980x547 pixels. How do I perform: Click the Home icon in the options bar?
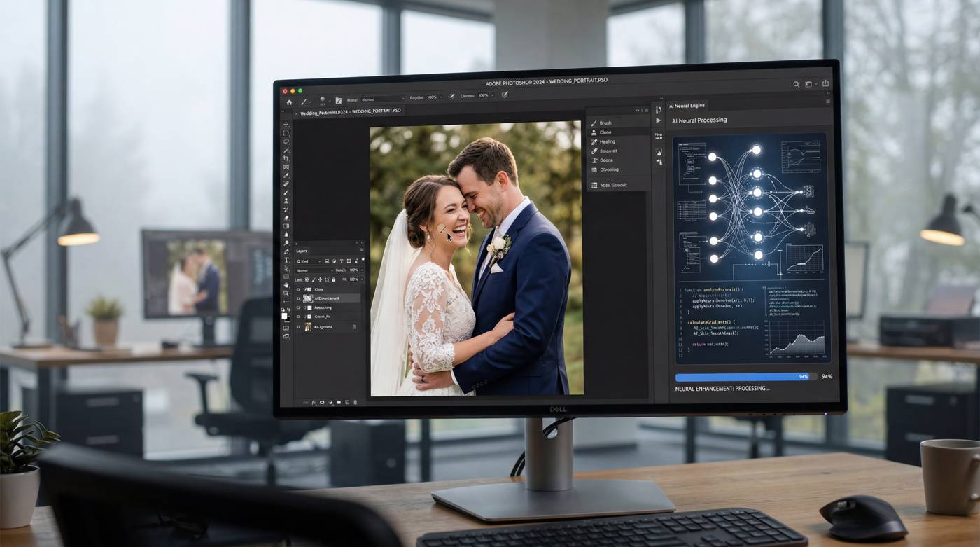(289, 102)
